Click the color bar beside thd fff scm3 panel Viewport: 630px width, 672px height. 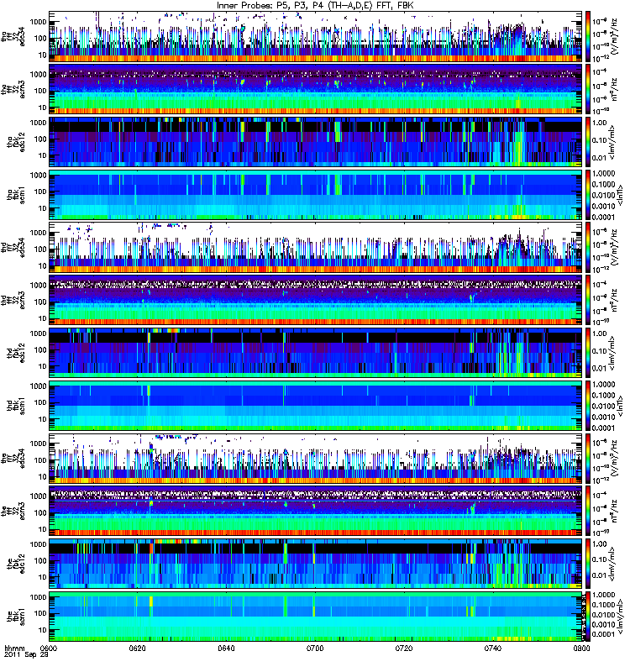point(587,301)
